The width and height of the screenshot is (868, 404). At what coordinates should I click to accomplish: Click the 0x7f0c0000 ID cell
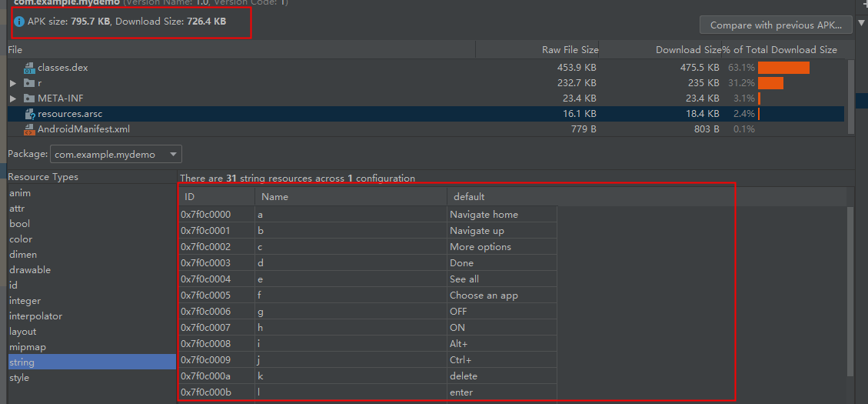(217, 215)
